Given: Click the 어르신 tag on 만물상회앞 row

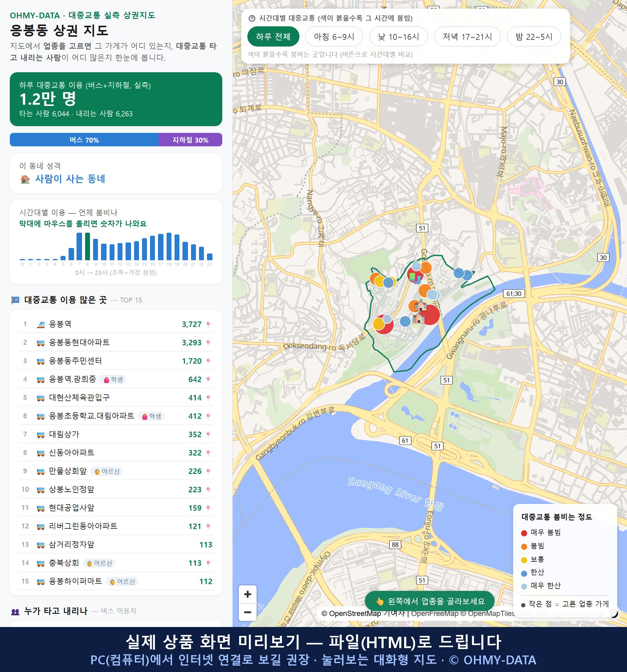Looking at the screenshot, I should [x=107, y=471].
